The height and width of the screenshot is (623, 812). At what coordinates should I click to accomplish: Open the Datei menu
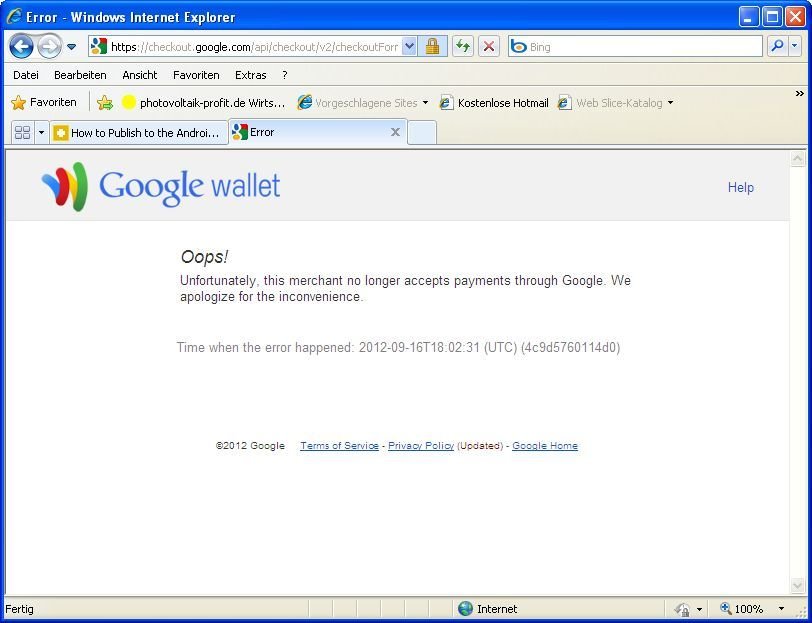pos(26,75)
